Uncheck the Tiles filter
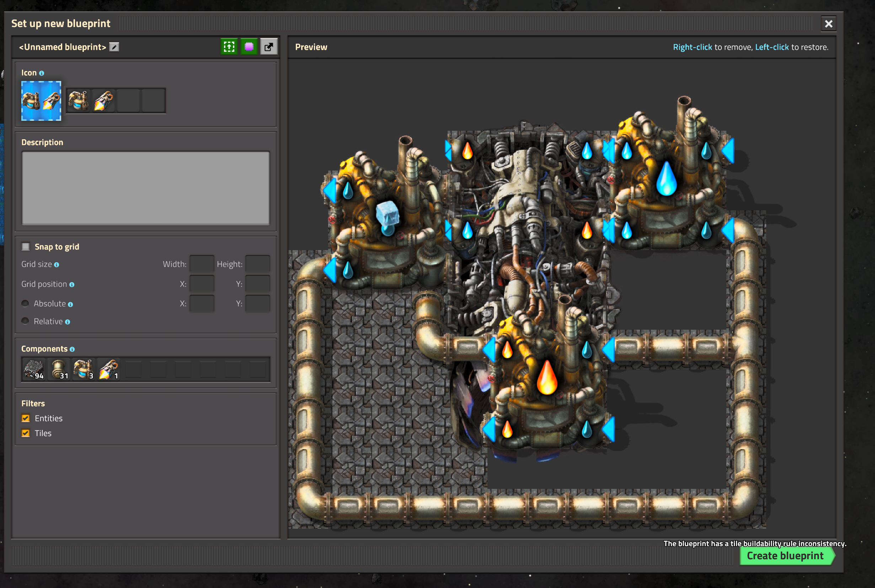The image size is (875, 588). pos(26,433)
